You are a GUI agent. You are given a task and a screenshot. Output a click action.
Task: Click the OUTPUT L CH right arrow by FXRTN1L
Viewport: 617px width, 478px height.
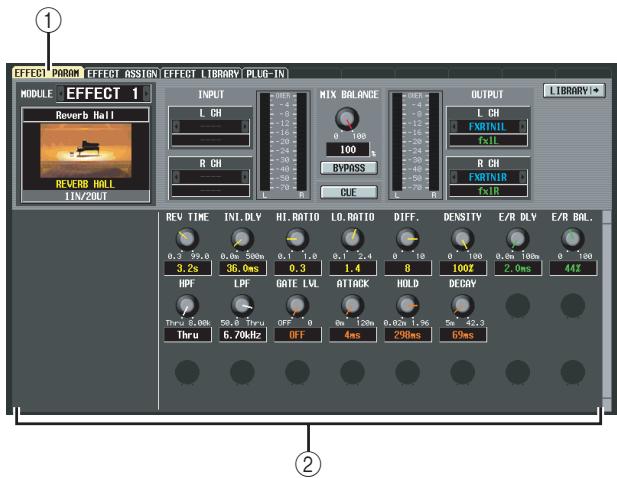523,127
